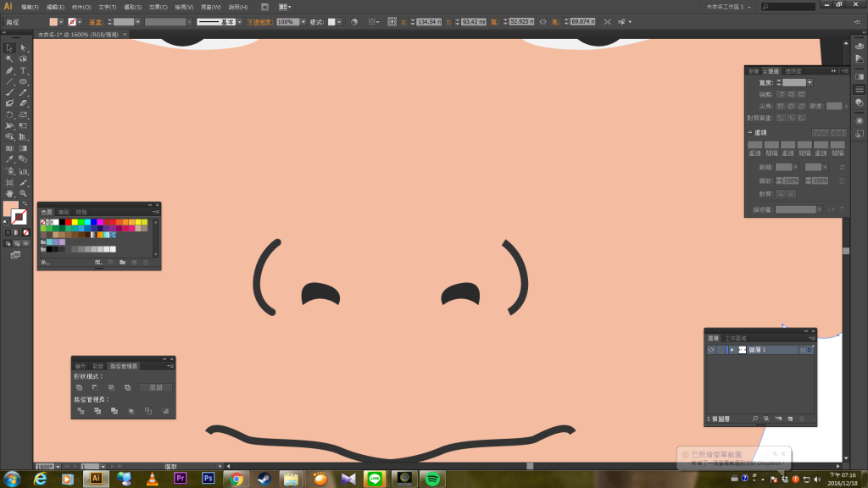Open the opacity 100% dropdown

pos(303,22)
